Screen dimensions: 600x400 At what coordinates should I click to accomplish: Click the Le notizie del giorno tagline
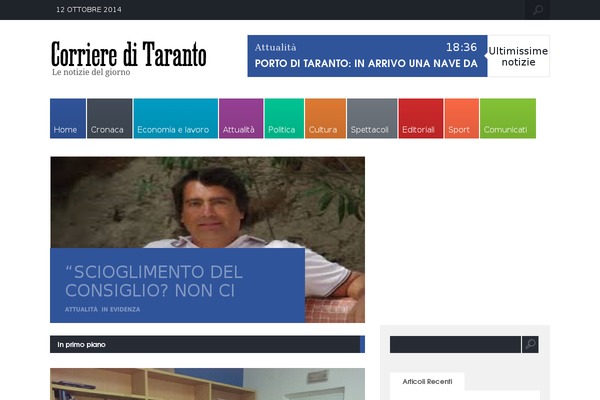[91, 72]
